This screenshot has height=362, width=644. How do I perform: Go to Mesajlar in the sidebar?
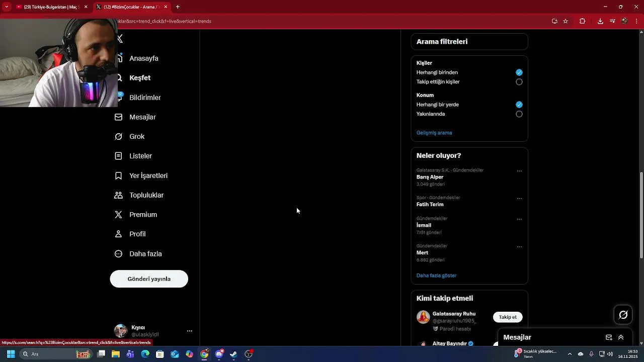pyautogui.click(x=142, y=117)
